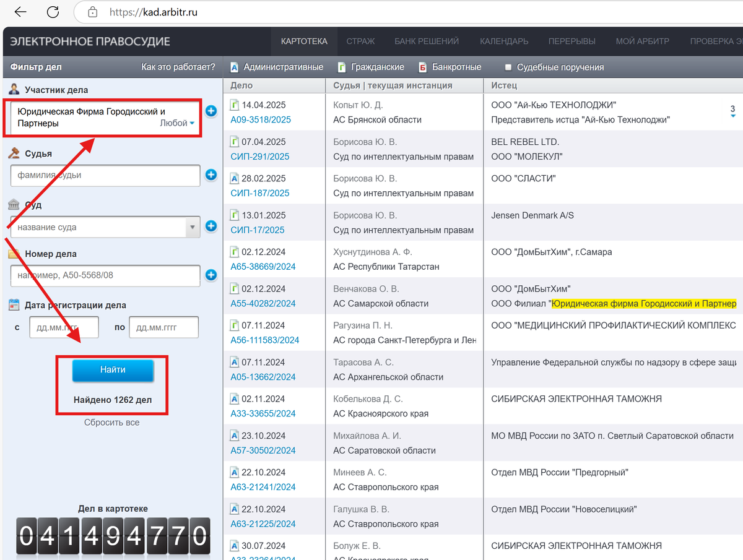Open case А33-33655/2024
Image resolution: width=743 pixels, height=560 pixels.
click(x=263, y=413)
